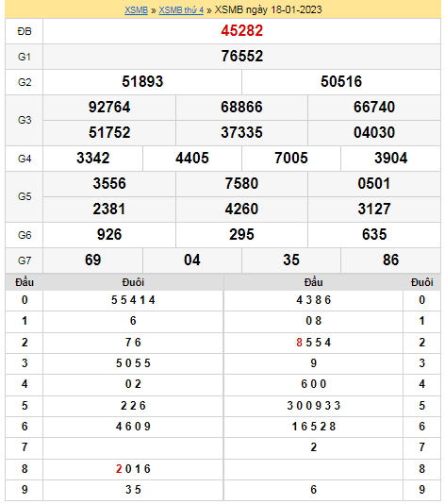
Task: Select Đầu row 8 digits 2016
Action: pos(133,469)
